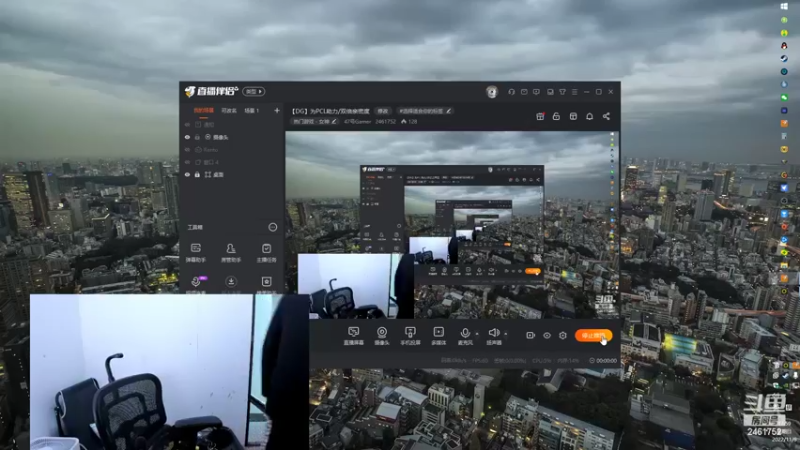Open the save icon in title bar

(550, 92)
